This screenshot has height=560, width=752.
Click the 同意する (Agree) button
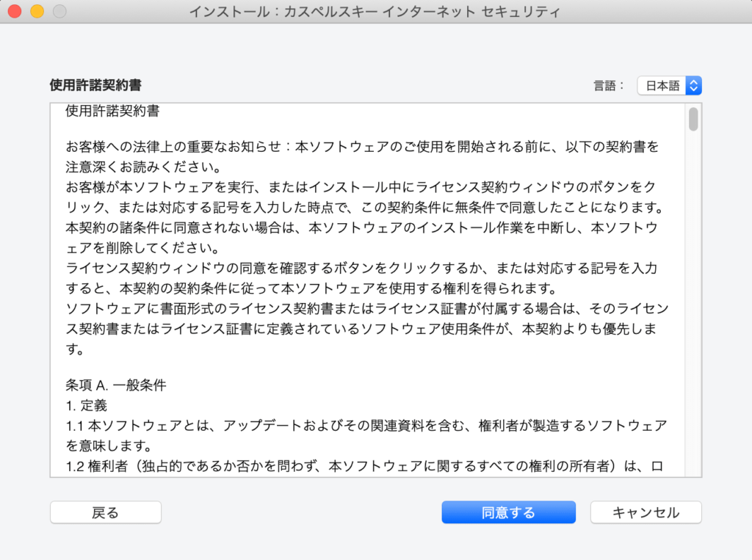coord(508,512)
